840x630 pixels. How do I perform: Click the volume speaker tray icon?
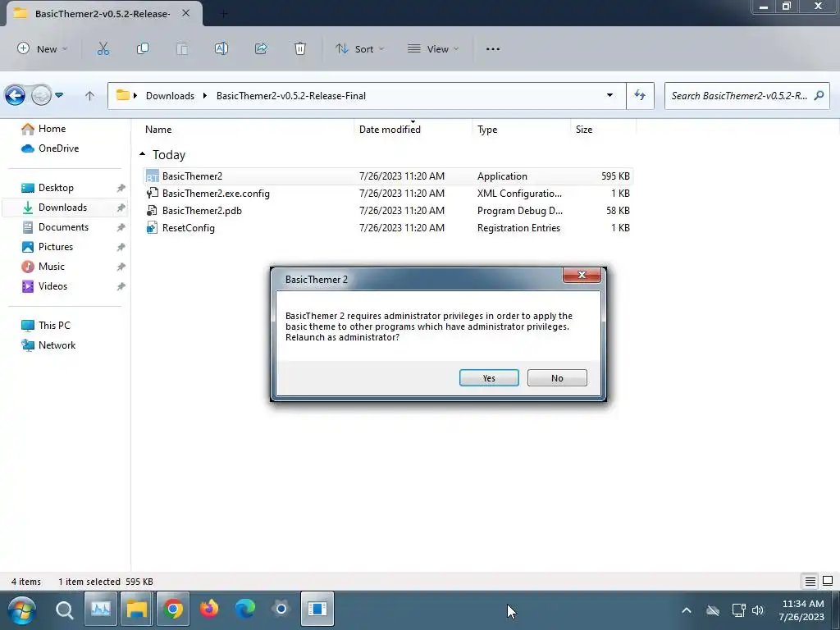click(757, 610)
